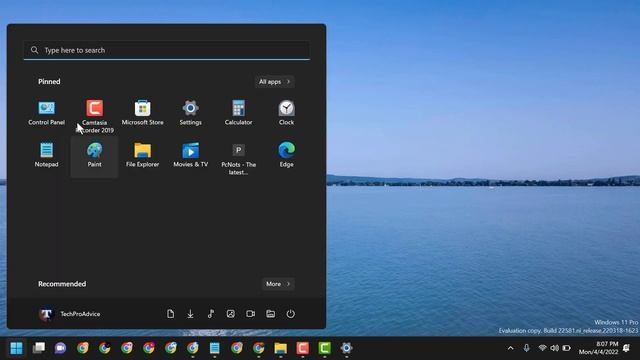Click the Windows Start button on taskbar
Screen dimensions: 640x360
(16, 348)
